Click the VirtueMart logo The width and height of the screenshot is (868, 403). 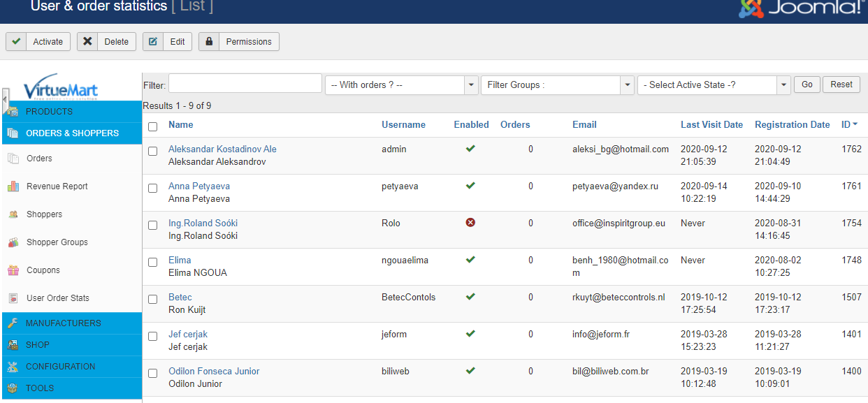coord(61,87)
